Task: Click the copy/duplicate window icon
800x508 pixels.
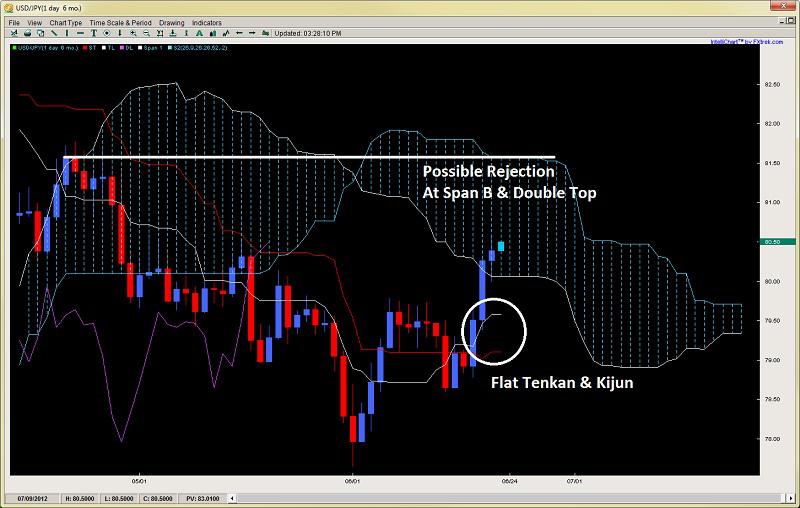Action: 40,33
